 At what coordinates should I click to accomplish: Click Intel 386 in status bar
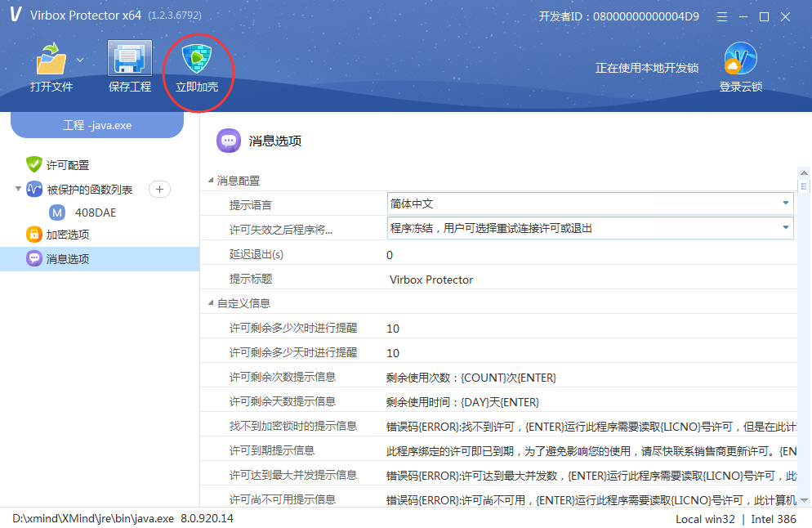click(x=774, y=519)
